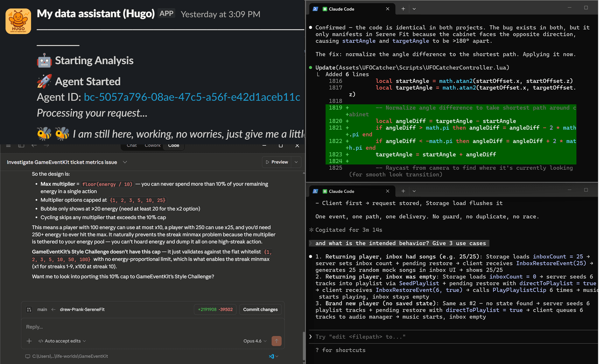Click the git branch icon near main
The height and width of the screenshot is (364, 611).
point(29,309)
